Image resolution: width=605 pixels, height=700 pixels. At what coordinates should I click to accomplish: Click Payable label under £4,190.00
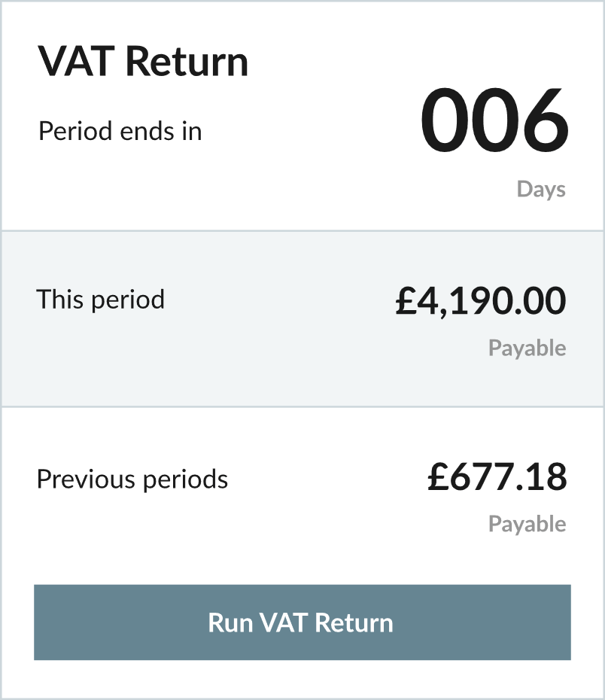pos(527,348)
